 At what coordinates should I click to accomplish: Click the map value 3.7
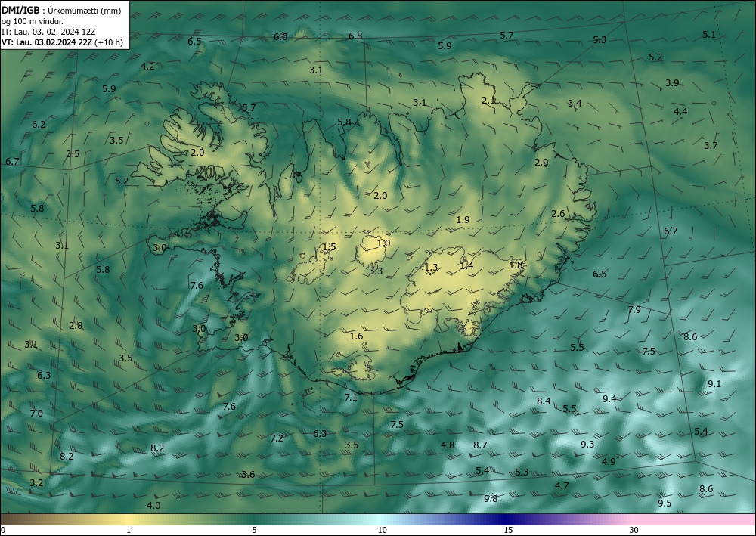click(x=711, y=146)
